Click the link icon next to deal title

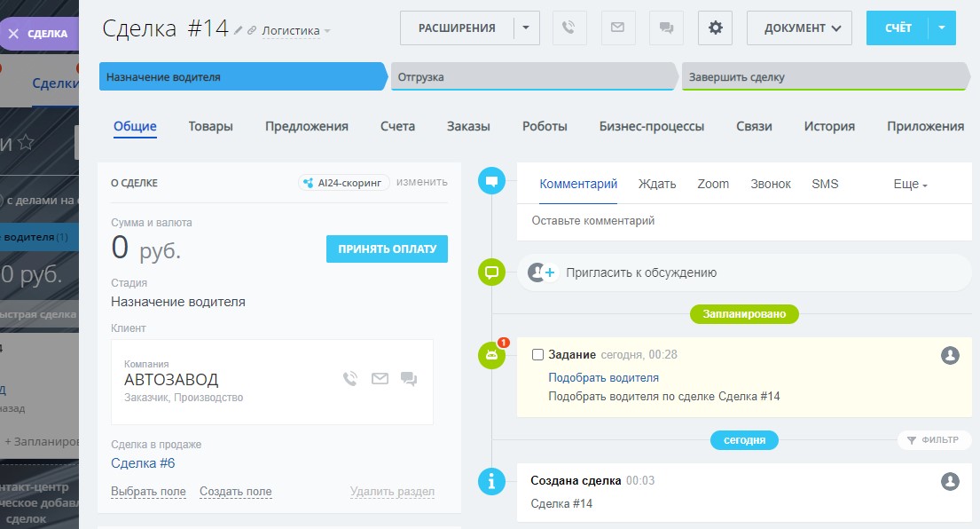click(x=251, y=30)
